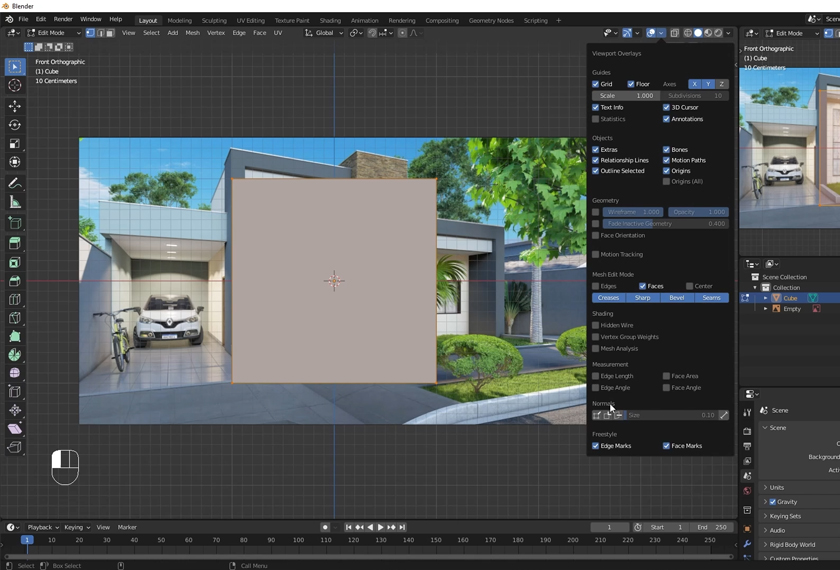Image resolution: width=840 pixels, height=570 pixels.
Task: Expand the Cube item in the outliner
Action: (766, 298)
